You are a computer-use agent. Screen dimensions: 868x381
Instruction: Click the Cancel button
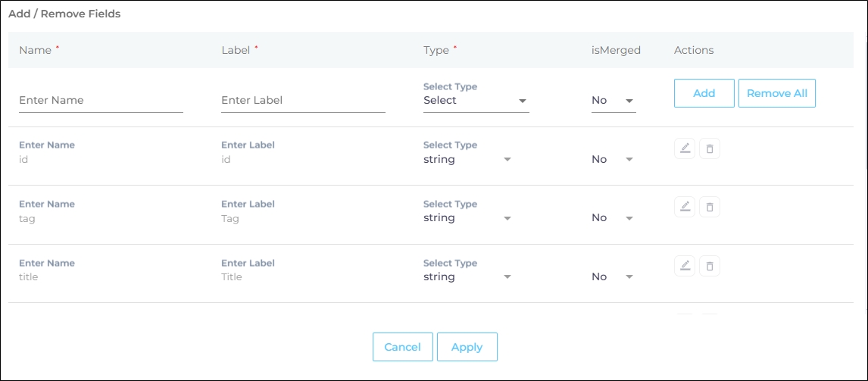(402, 347)
